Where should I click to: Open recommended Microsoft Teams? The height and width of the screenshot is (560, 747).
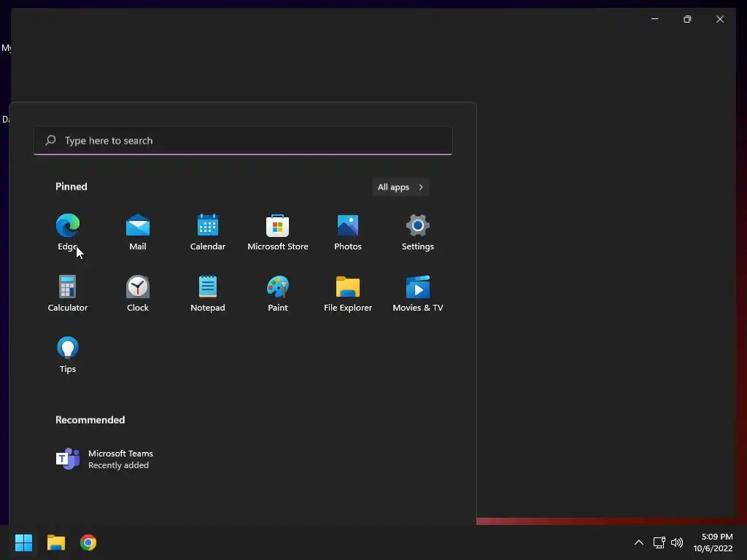[105, 459]
